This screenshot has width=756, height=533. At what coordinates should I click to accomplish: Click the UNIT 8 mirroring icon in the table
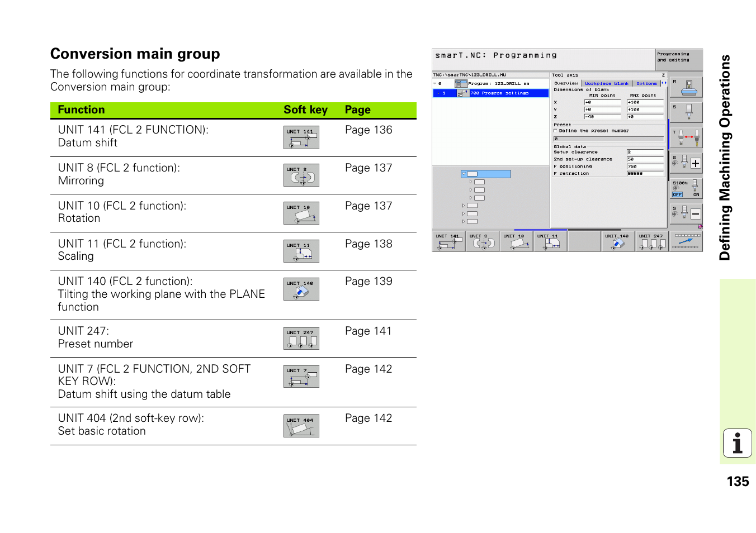tap(301, 175)
